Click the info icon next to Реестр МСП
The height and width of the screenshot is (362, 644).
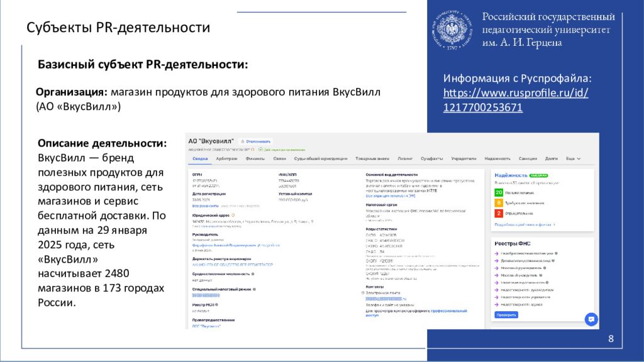[216, 305]
